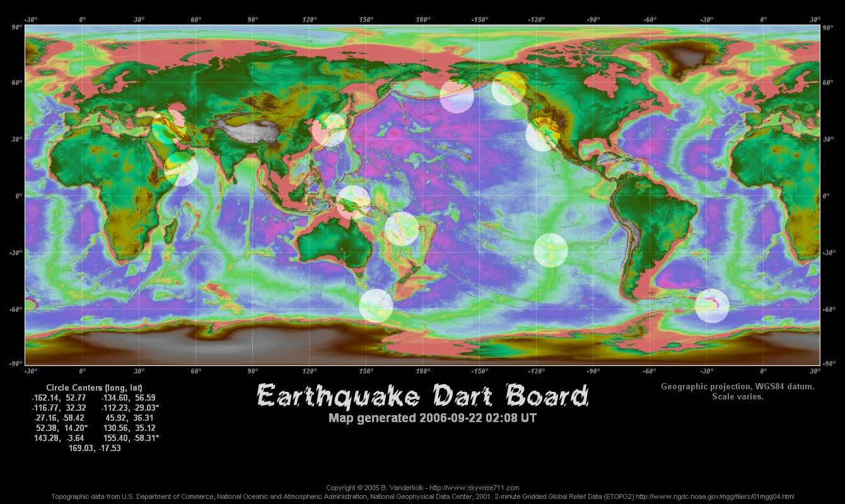Screen dimensions: 845x504
Task: Select the dart circle over New Guinea
Action: [353, 202]
